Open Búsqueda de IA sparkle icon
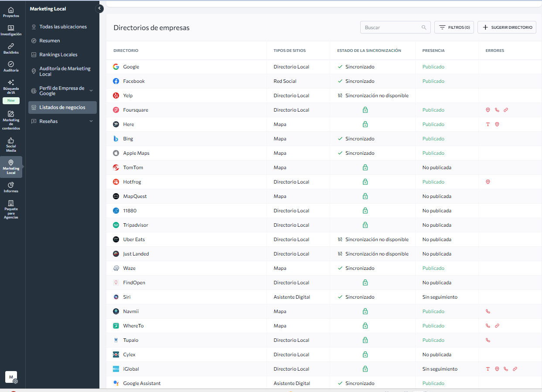The image size is (542, 392). click(11, 82)
